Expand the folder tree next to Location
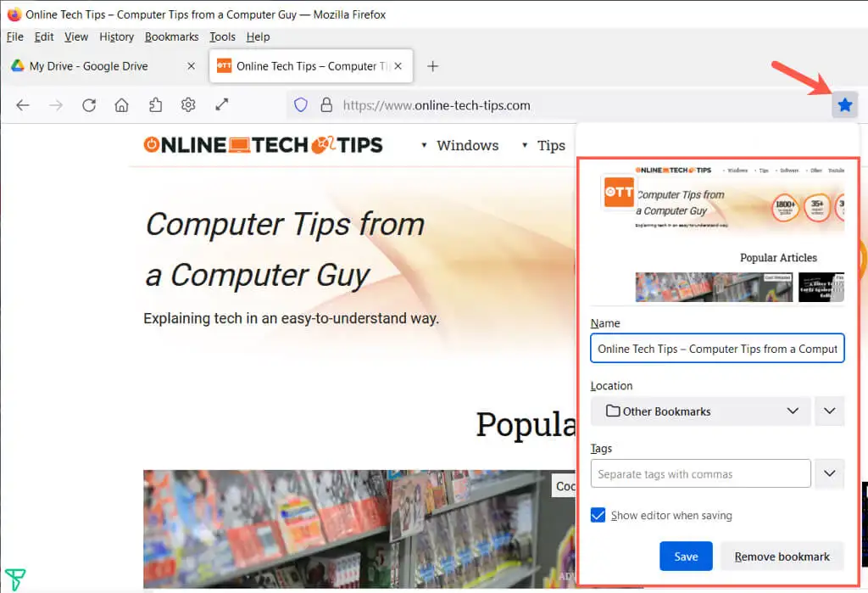The height and width of the screenshot is (593, 868). (x=829, y=411)
